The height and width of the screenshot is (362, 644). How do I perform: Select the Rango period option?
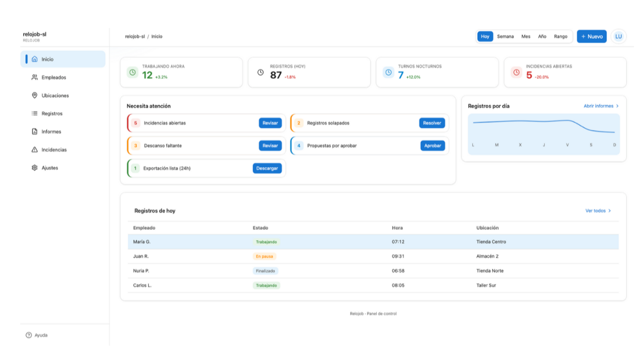click(560, 37)
